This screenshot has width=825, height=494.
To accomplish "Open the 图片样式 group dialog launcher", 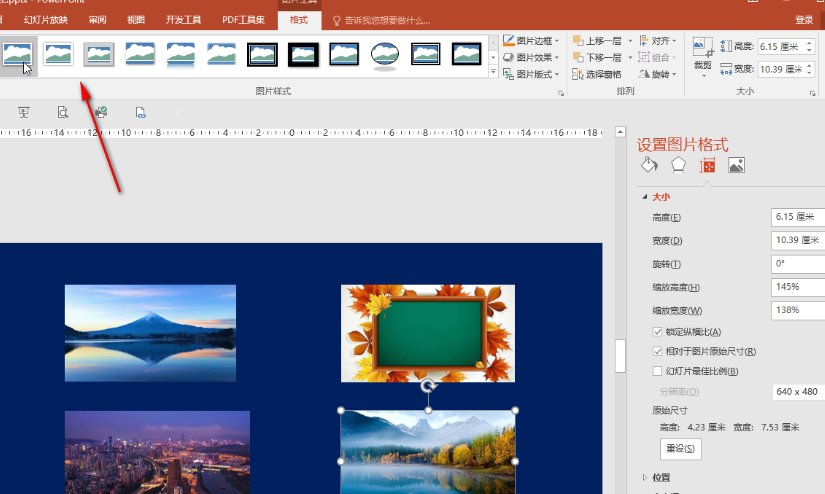I will [x=561, y=93].
